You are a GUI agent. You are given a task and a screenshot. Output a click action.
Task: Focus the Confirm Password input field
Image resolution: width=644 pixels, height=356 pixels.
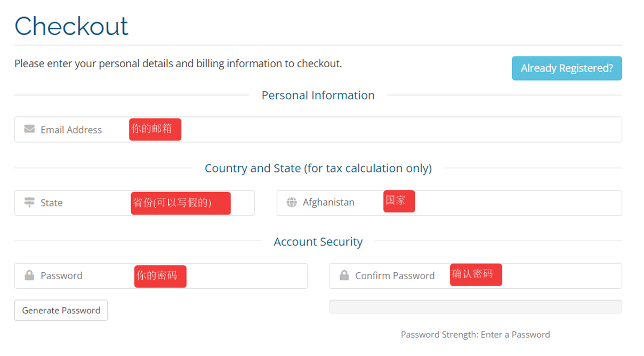pos(560,276)
